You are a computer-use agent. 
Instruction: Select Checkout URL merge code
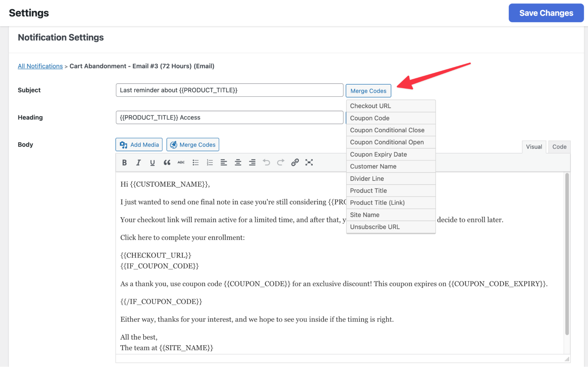tap(391, 106)
